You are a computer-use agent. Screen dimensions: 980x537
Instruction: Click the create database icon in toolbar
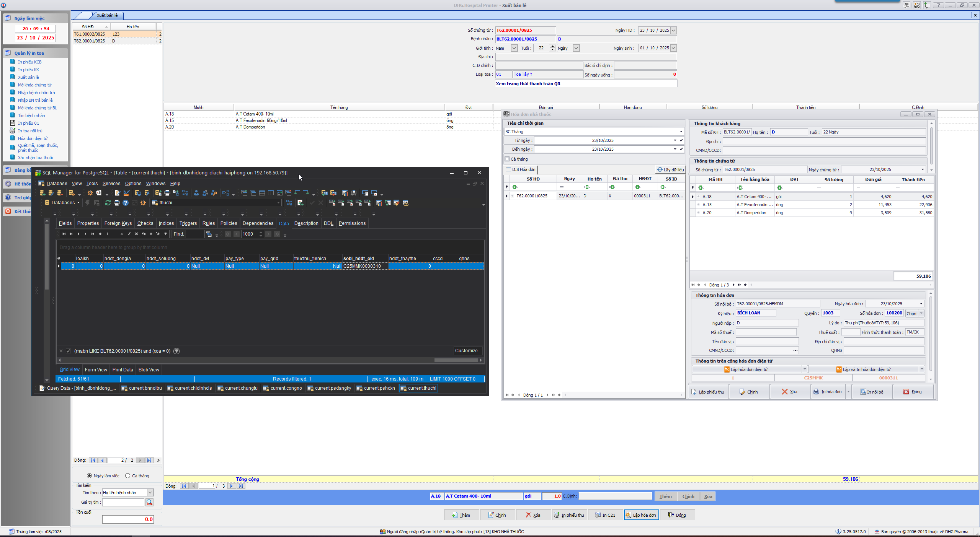pyautogui.click(x=42, y=193)
